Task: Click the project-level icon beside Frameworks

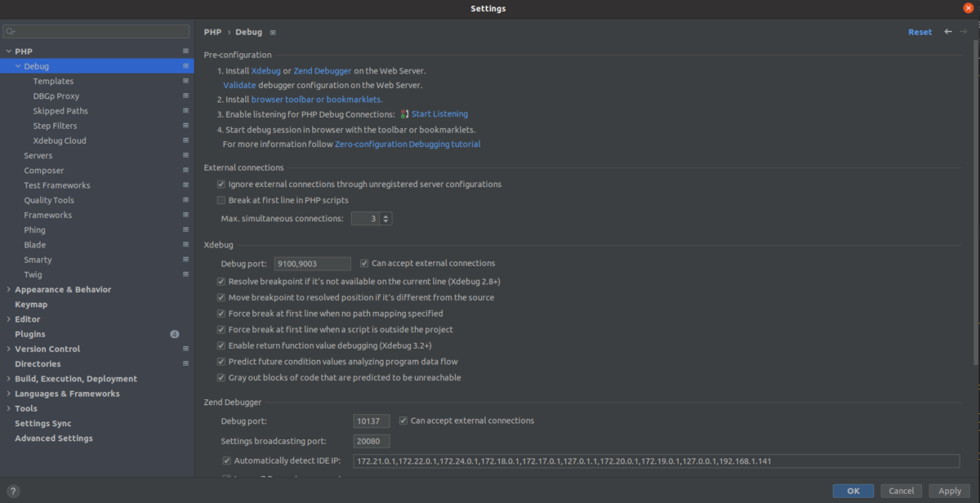Action: [185, 215]
